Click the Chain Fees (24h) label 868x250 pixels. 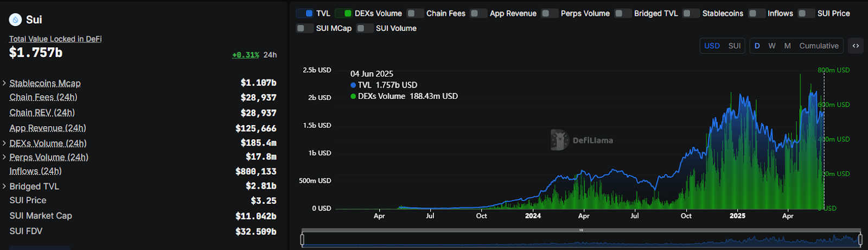click(x=43, y=97)
